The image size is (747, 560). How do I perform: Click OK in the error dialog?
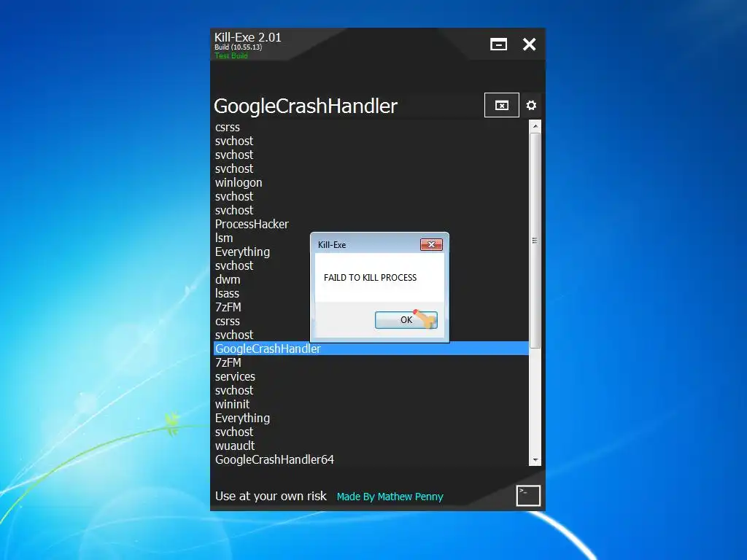click(406, 320)
